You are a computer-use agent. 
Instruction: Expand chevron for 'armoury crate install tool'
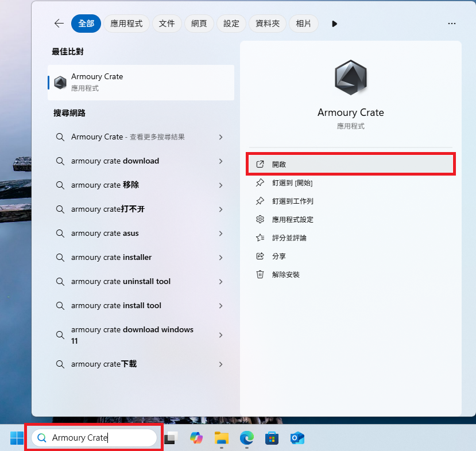click(220, 306)
